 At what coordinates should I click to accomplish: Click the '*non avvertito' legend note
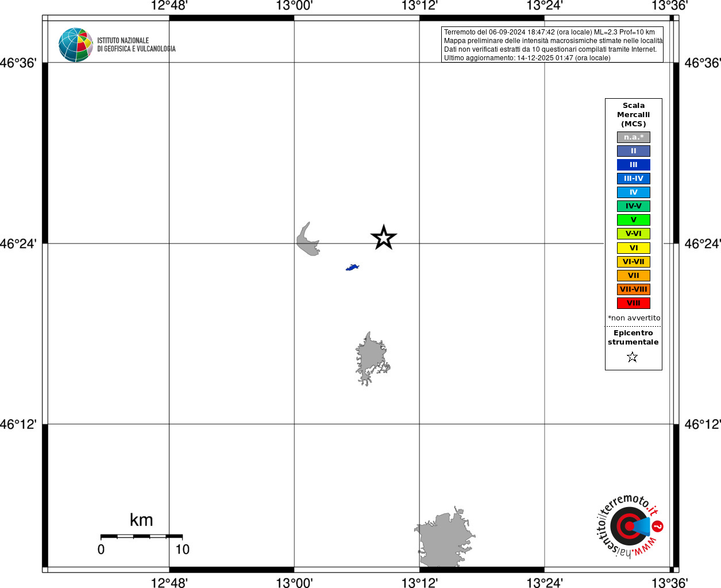coord(634,318)
